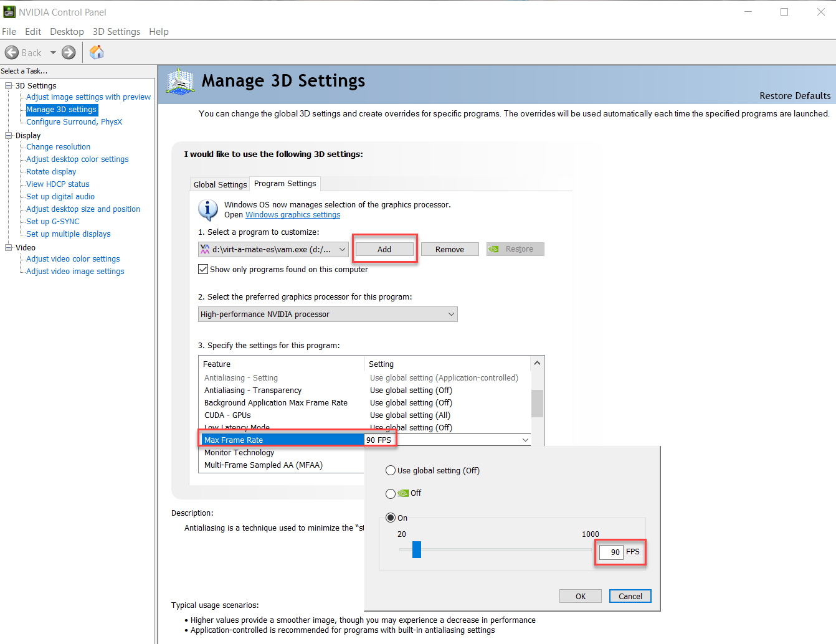Switch to the Program Settings tab
The image size is (836, 644).
click(x=285, y=183)
